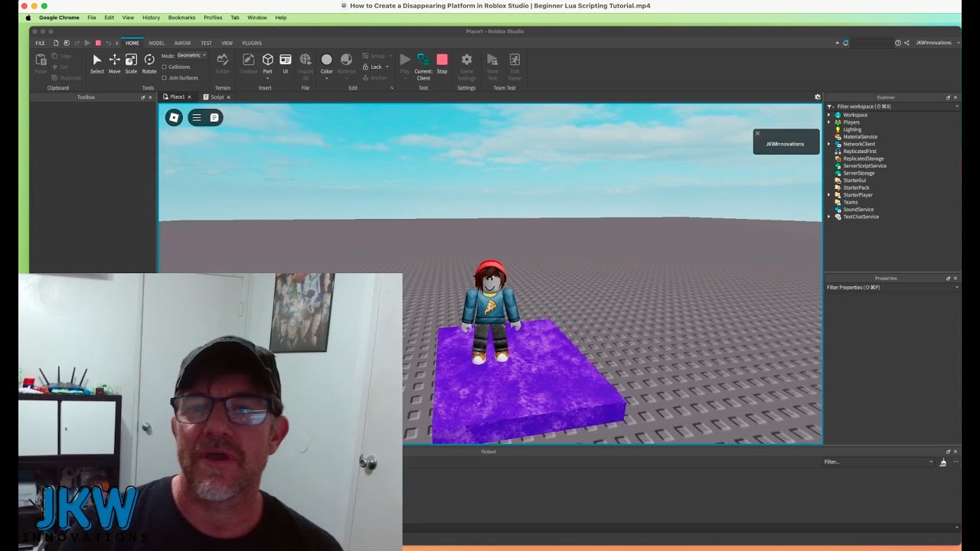Activate the Rotate tool
The image size is (980, 551).
coord(149,64)
